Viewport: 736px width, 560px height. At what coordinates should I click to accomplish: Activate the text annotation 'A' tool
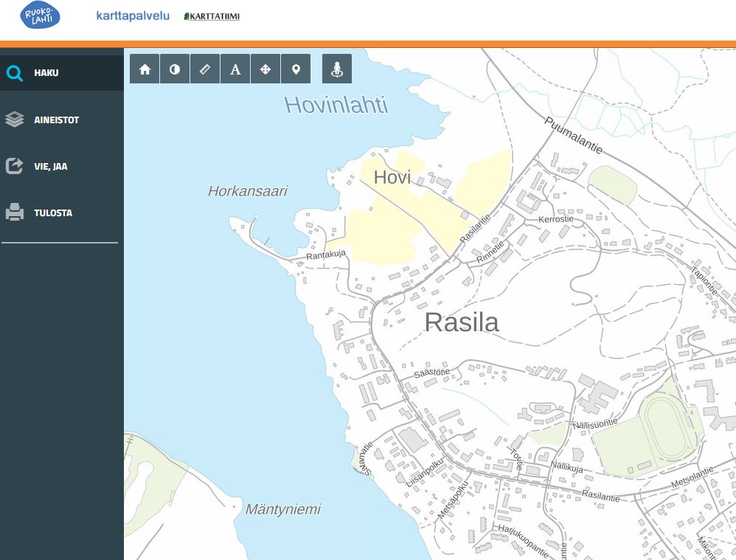(x=235, y=69)
